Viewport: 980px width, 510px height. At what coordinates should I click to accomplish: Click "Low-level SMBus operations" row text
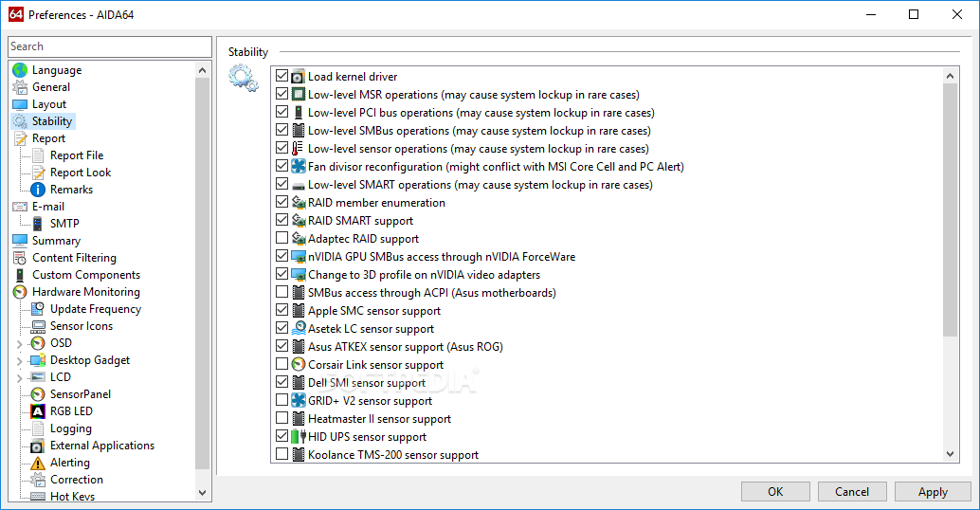[x=480, y=131]
